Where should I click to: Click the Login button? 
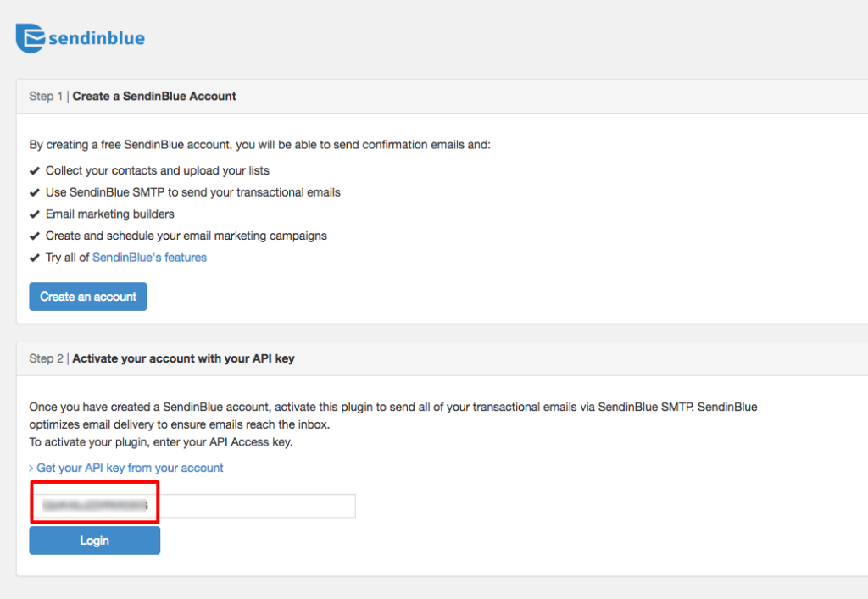pyautogui.click(x=95, y=541)
